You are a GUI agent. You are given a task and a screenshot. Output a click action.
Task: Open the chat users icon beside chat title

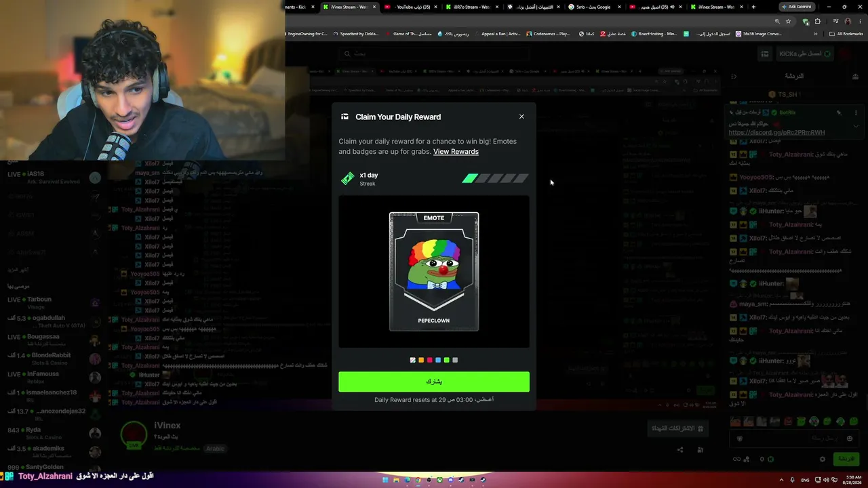[x=854, y=77]
